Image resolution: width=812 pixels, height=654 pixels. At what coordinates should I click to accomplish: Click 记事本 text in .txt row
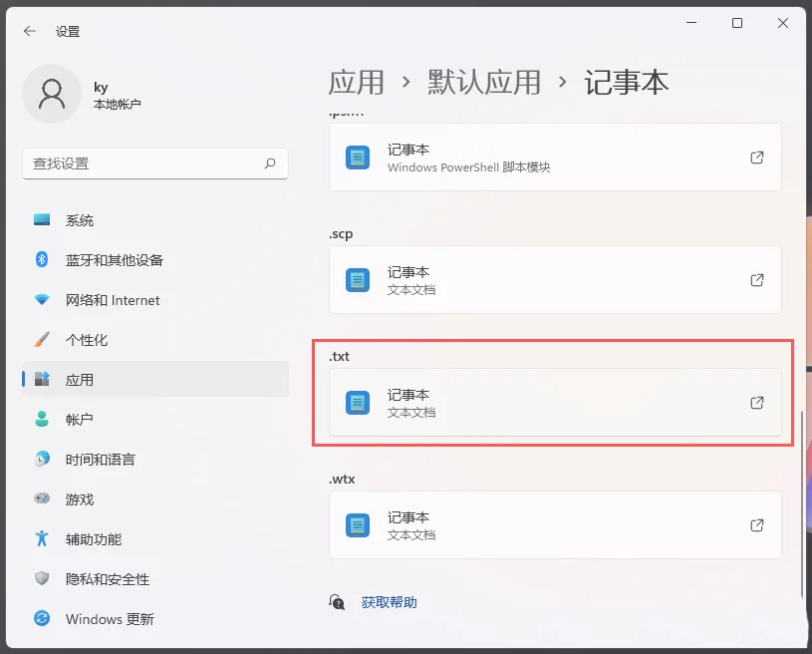pyautogui.click(x=408, y=395)
